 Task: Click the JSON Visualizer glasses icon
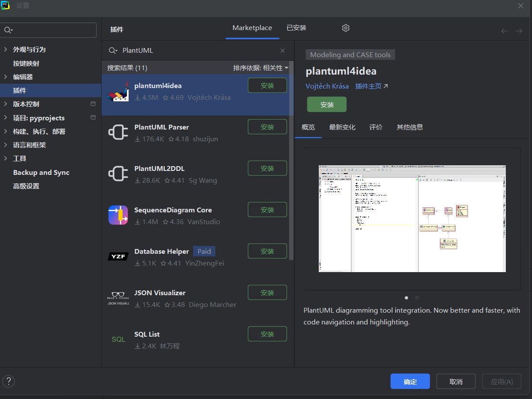[x=118, y=298]
